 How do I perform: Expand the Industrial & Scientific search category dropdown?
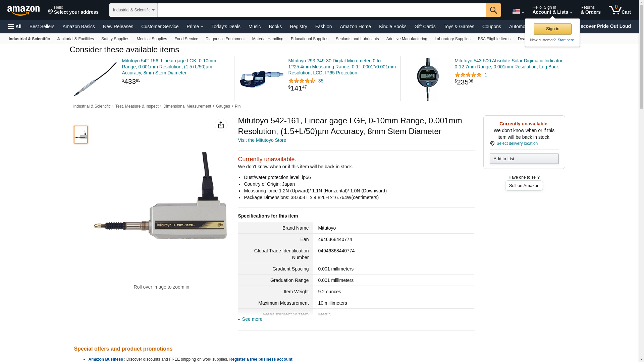click(x=133, y=10)
